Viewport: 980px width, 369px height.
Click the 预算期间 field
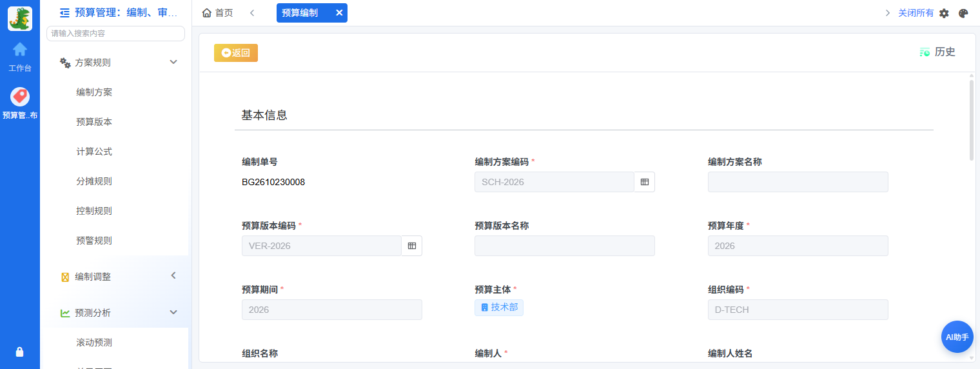click(x=332, y=310)
